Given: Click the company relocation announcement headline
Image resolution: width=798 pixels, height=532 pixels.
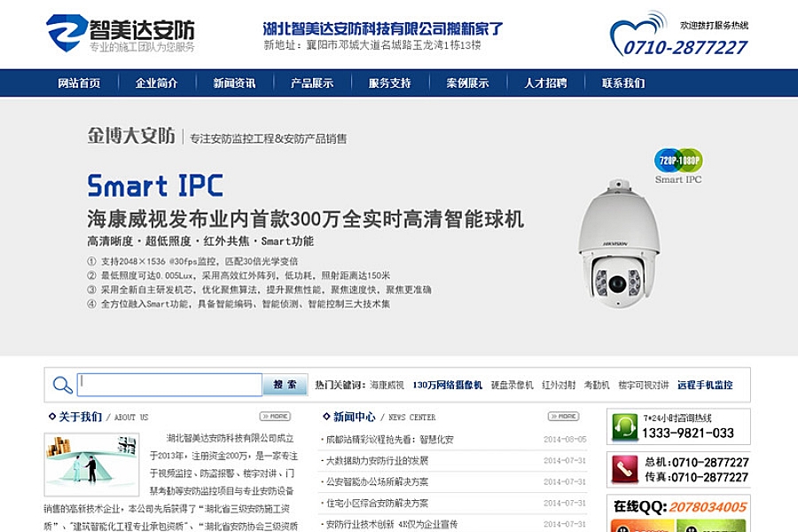Looking at the screenshot, I should pos(383,28).
